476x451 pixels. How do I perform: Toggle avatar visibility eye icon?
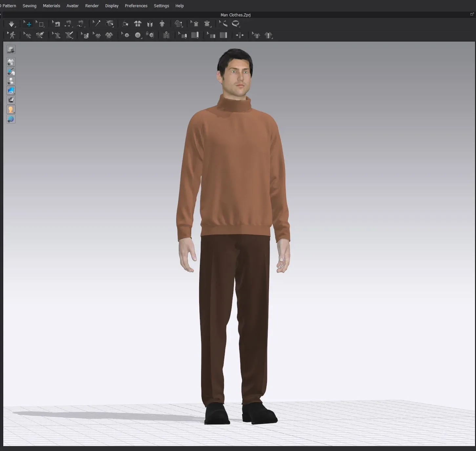(x=11, y=81)
